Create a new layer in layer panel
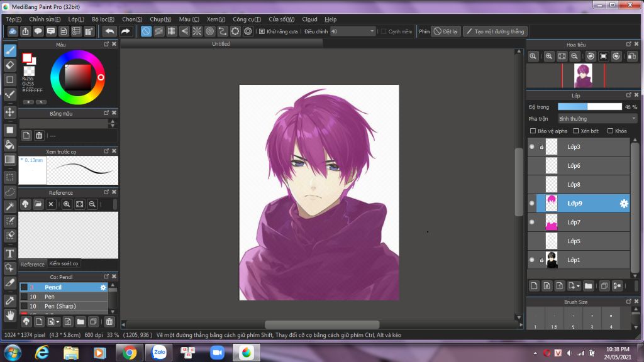The image size is (644, 362). [534, 286]
